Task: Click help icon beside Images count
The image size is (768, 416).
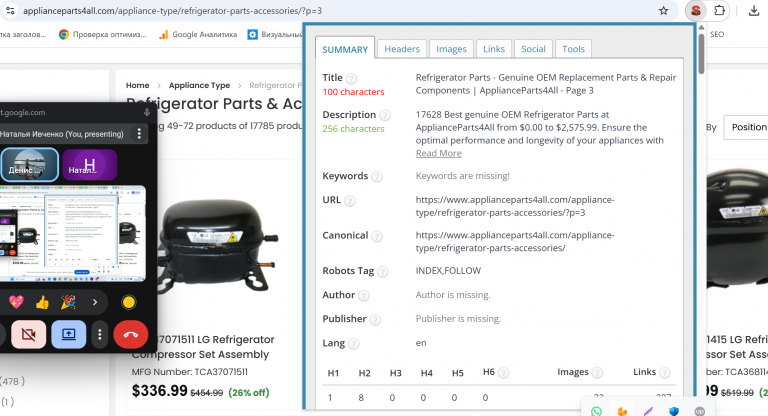Action: click(597, 373)
